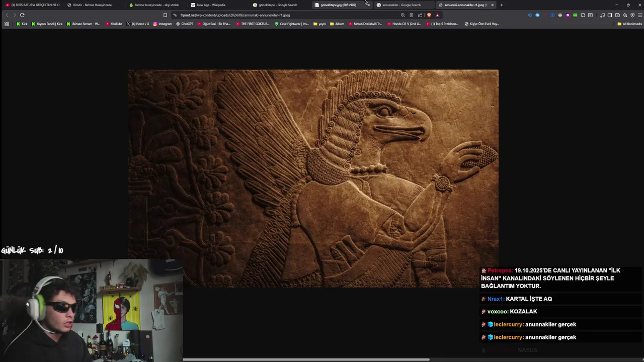
Task: Open the Kick bookmark
Action: click(22, 24)
